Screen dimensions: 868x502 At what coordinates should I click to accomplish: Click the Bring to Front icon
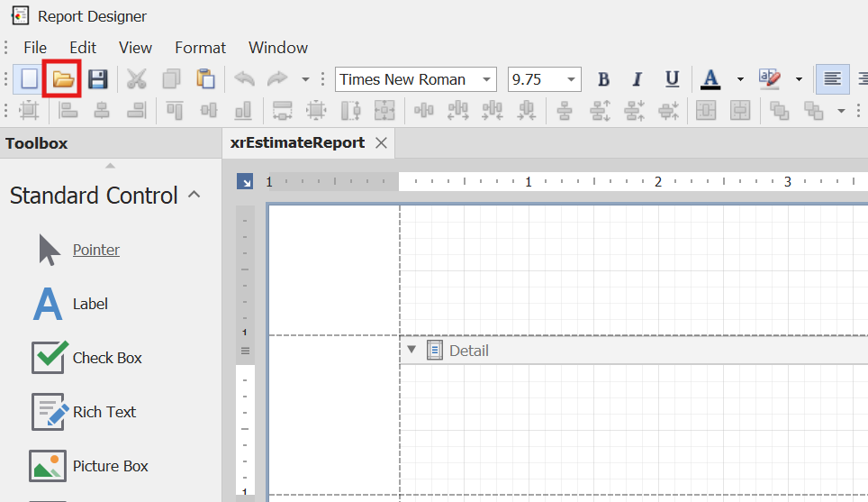pyautogui.click(x=779, y=110)
